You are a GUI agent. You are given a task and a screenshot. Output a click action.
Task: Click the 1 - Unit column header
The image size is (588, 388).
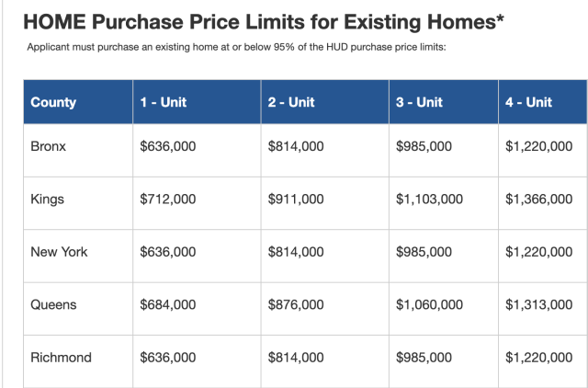click(163, 102)
